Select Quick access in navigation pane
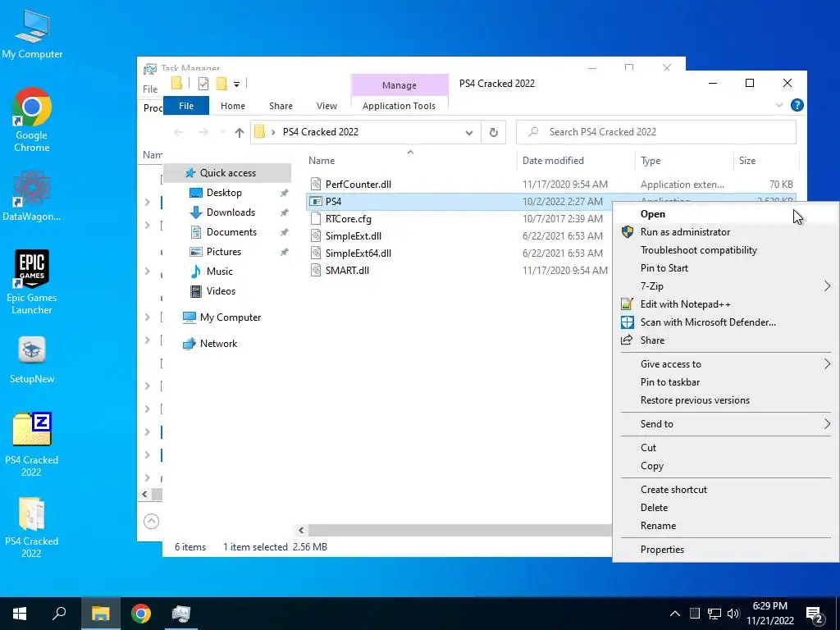 click(x=228, y=172)
